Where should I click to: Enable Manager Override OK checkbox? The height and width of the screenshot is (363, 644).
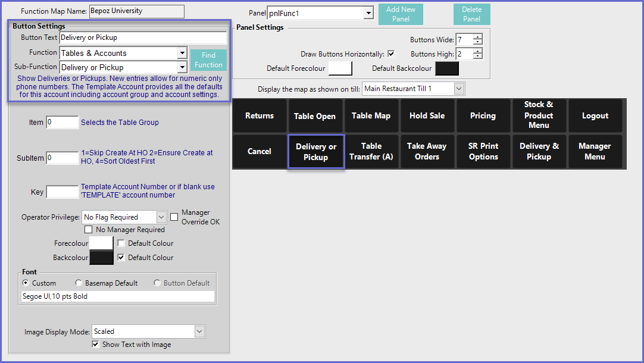pyautogui.click(x=174, y=217)
